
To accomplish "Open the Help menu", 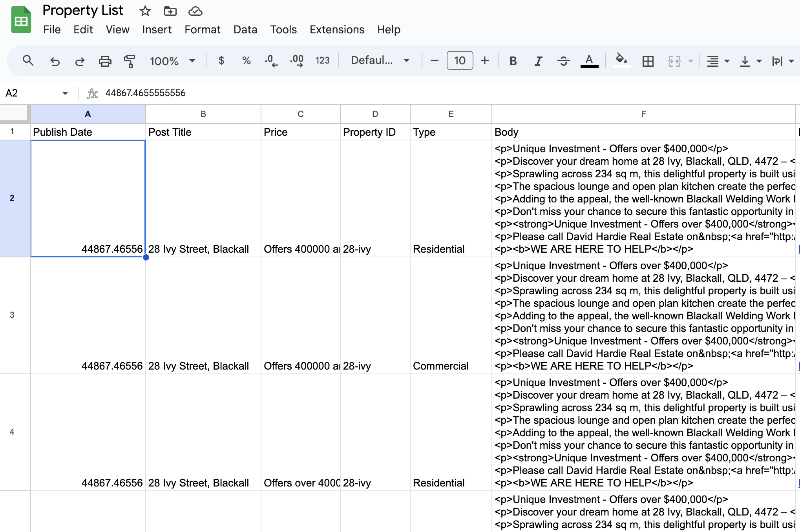I will [x=389, y=29].
